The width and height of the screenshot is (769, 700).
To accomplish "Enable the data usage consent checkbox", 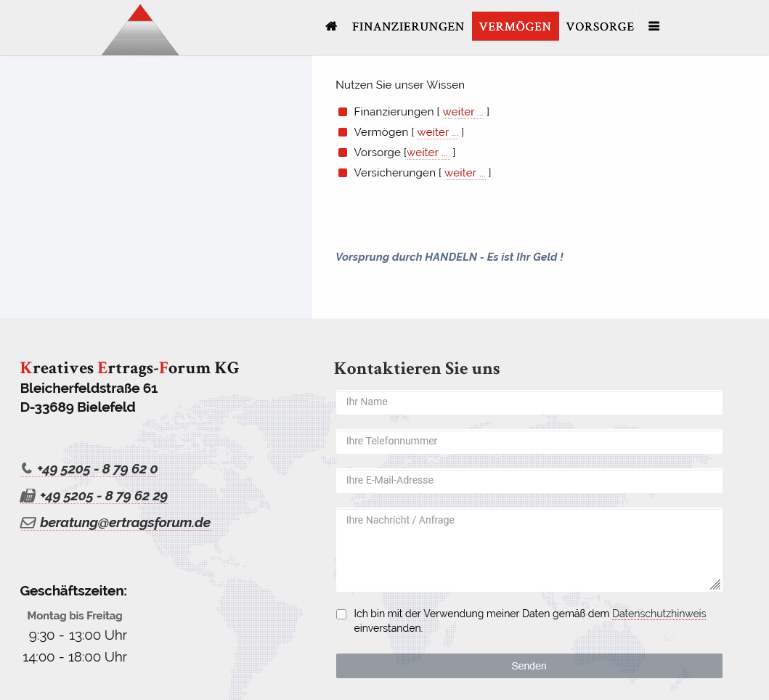I will (x=341, y=614).
